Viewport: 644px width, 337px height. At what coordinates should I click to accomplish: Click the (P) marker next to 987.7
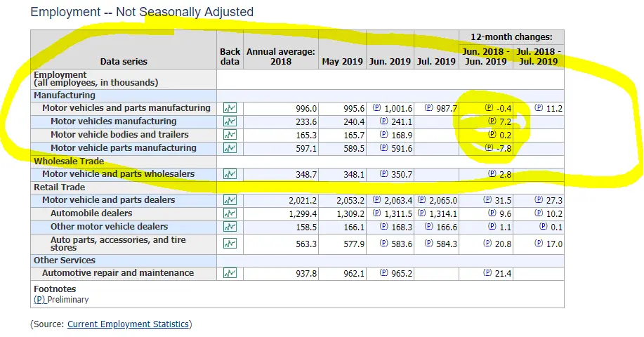(x=429, y=108)
